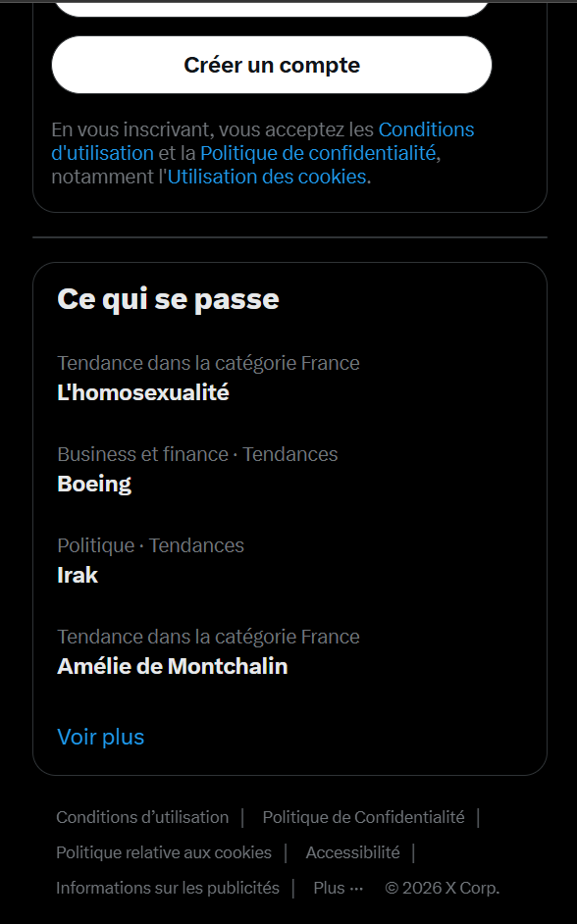Image resolution: width=577 pixels, height=924 pixels.
Task: Open Politique de confidentialité link in signup text
Action: pyautogui.click(x=318, y=153)
